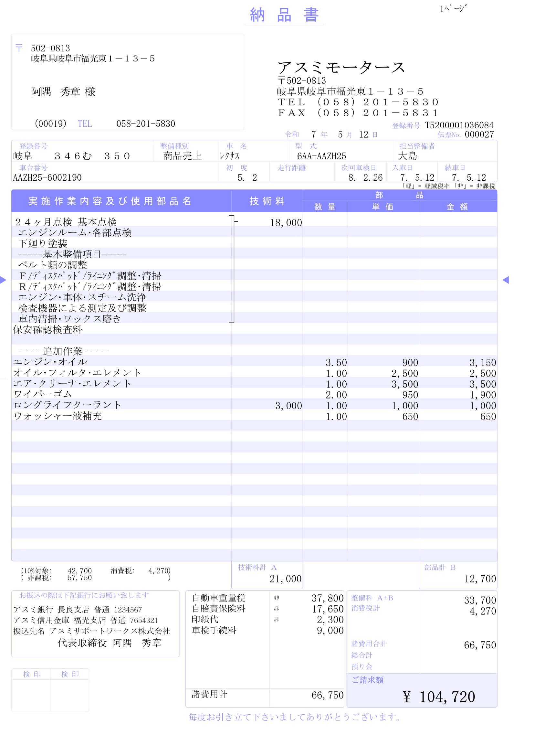Screen dimensions: 534x756
Task: Select chassis number AAZH25-6002190
Action: coord(47,178)
